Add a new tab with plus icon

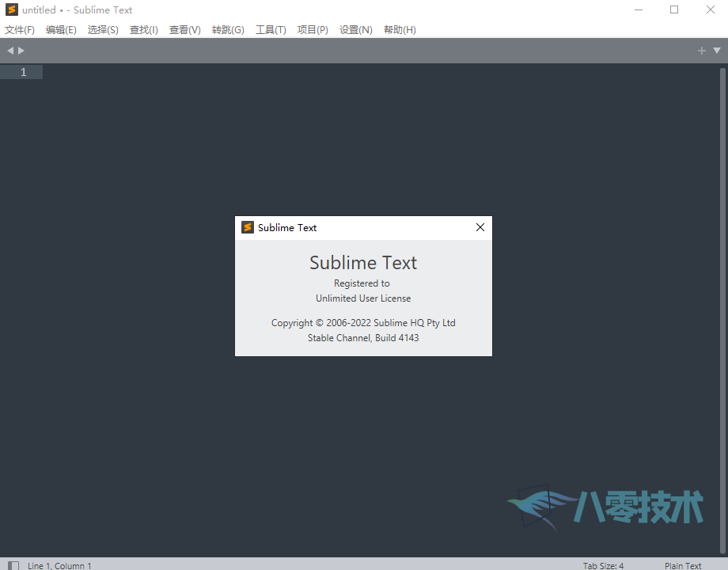click(701, 51)
